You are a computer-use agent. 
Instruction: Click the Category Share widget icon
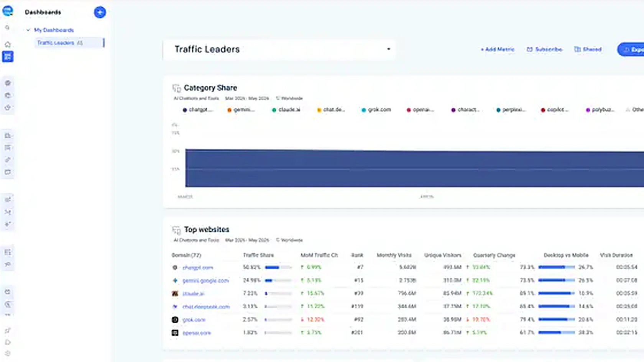(x=176, y=88)
